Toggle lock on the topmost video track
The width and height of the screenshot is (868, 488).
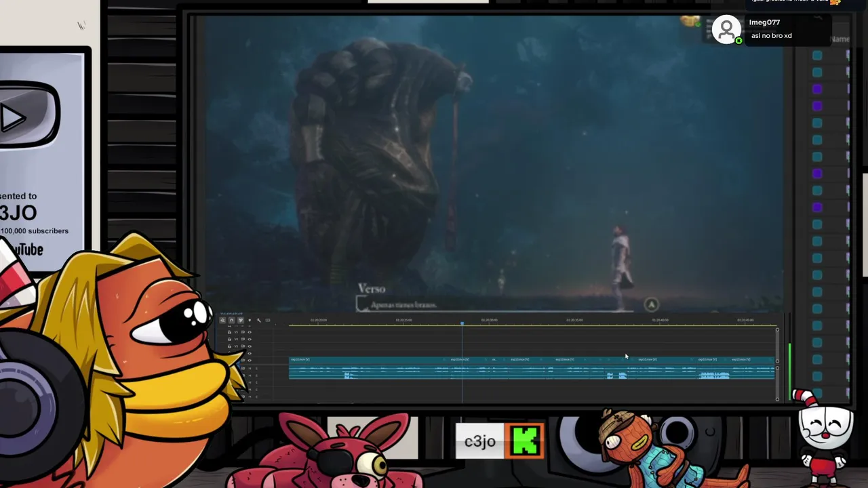click(x=229, y=332)
